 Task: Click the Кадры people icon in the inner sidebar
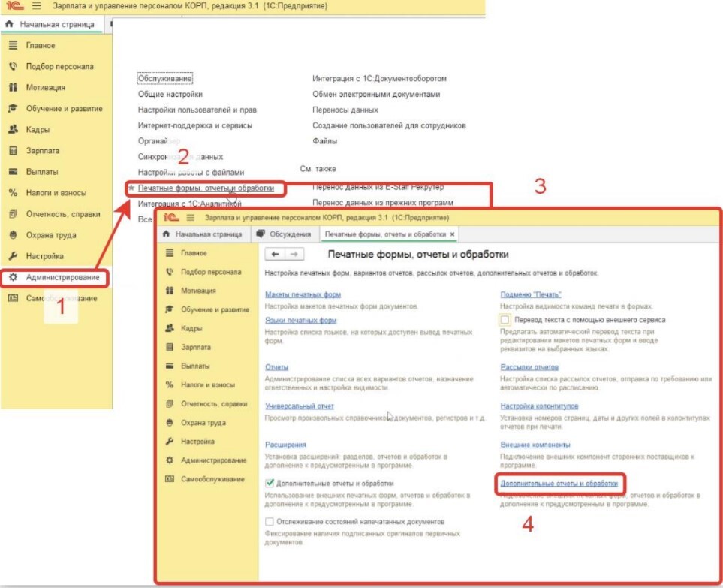(170, 328)
